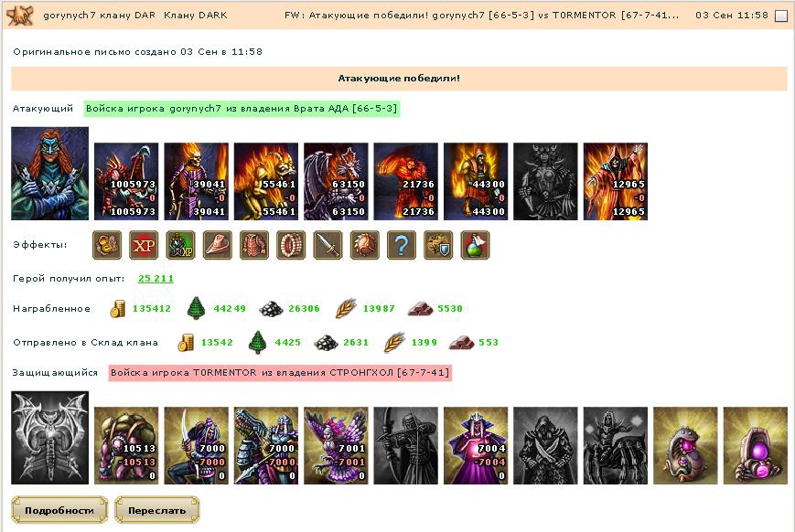Click the Подробности button
This screenshot has height=532, width=795.
coord(59,510)
